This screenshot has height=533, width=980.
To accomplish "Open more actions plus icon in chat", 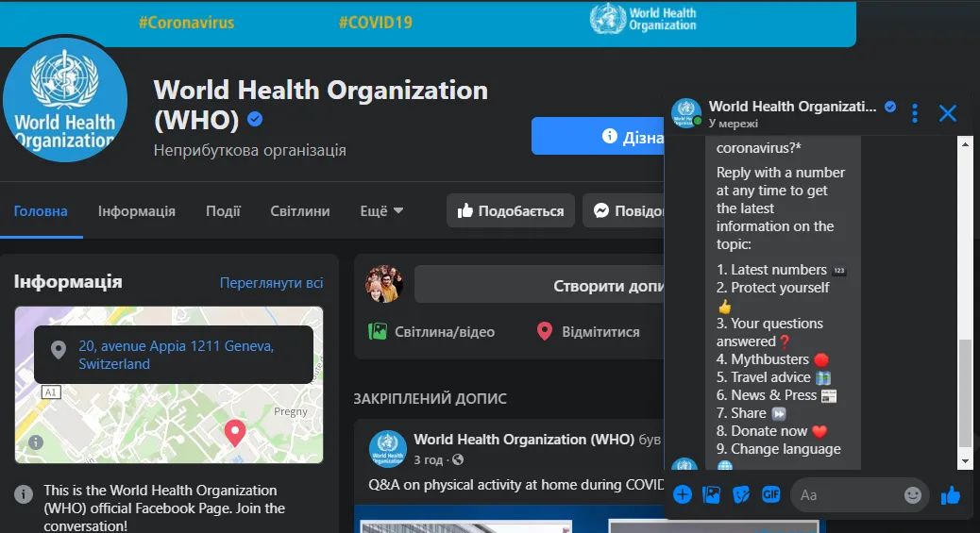I will 683,494.
